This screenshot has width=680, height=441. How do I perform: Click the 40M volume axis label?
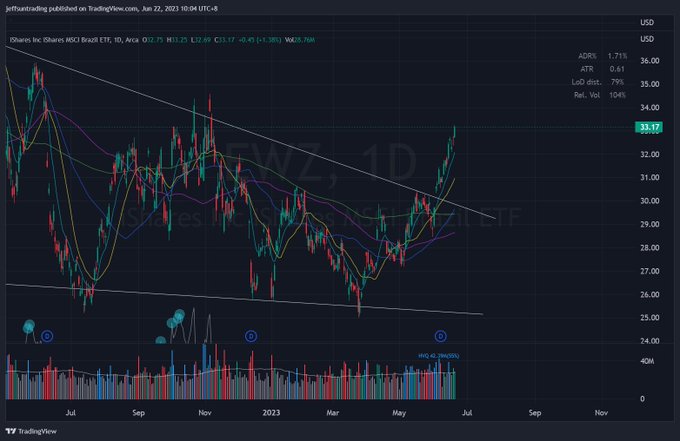[647, 361]
